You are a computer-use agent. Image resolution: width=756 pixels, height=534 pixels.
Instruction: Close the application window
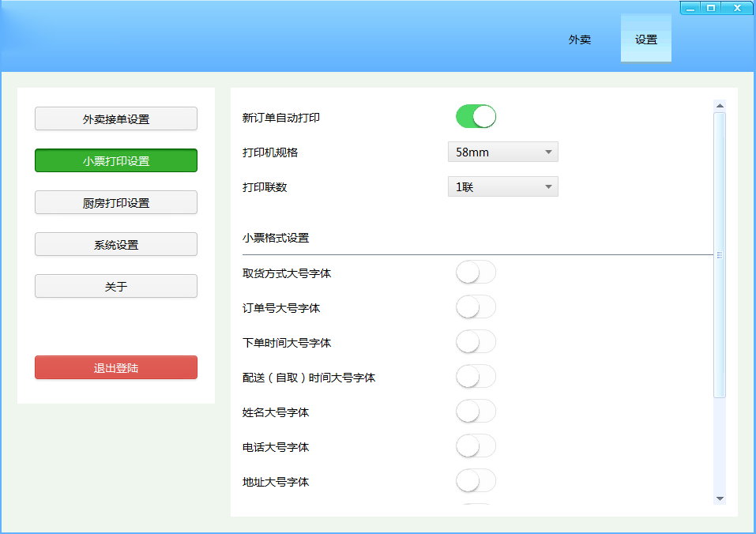pyautogui.click(x=737, y=8)
